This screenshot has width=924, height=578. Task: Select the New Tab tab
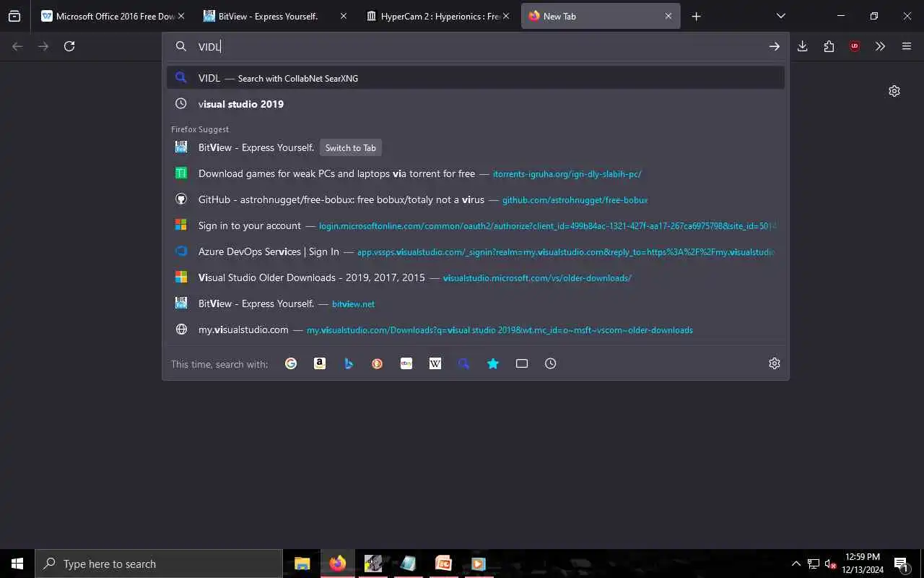tap(601, 16)
